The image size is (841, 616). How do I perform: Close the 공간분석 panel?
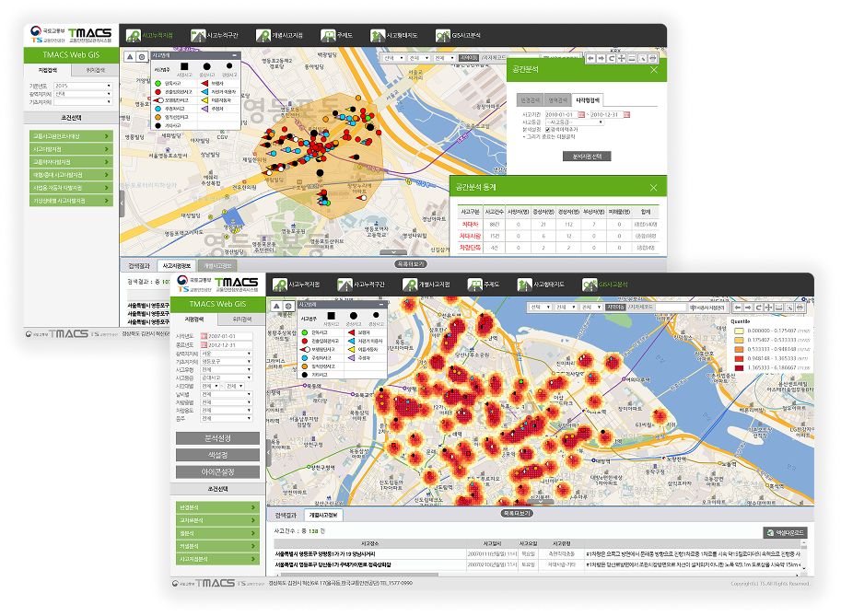654,70
